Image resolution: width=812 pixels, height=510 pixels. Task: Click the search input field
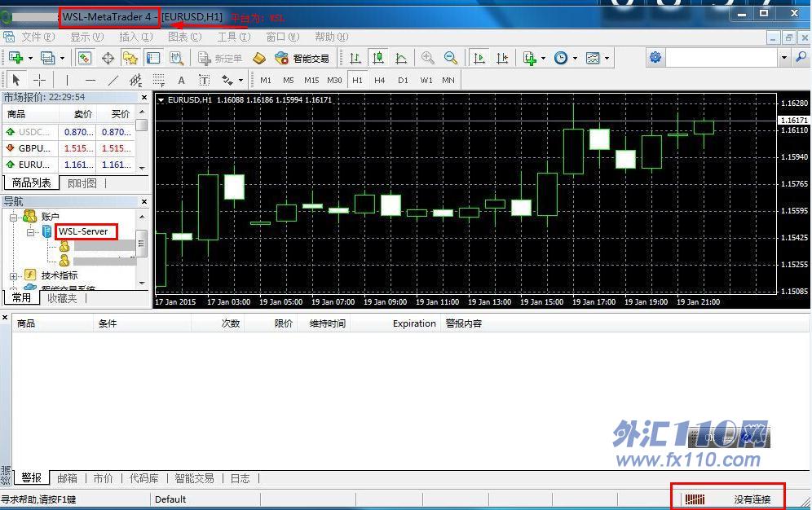point(722,57)
